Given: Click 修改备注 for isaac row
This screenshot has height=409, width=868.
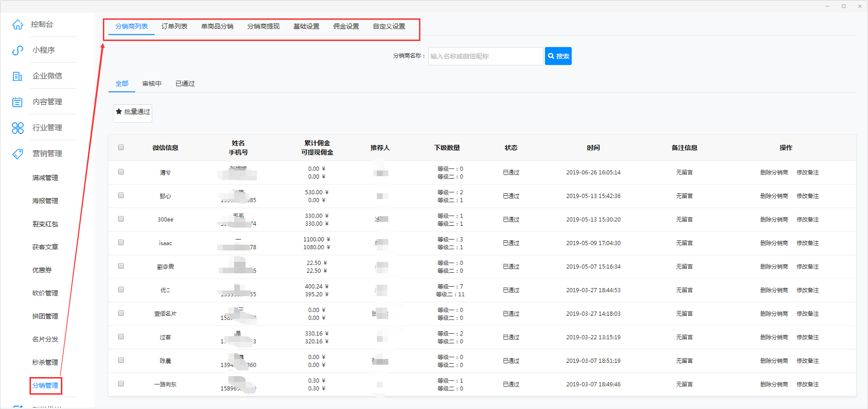Looking at the screenshot, I should tap(808, 243).
